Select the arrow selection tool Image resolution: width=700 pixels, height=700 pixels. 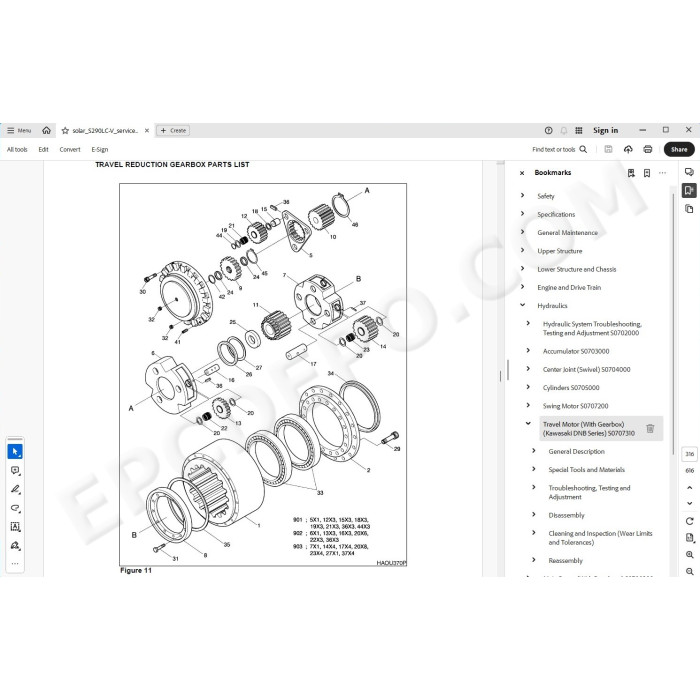(x=15, y=452)
